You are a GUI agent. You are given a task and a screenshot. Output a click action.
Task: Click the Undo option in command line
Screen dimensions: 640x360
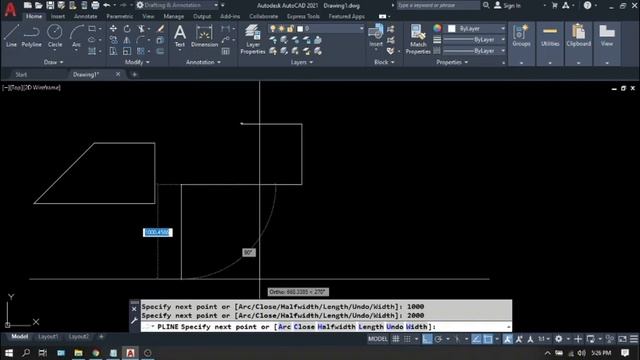coord(395,327)
